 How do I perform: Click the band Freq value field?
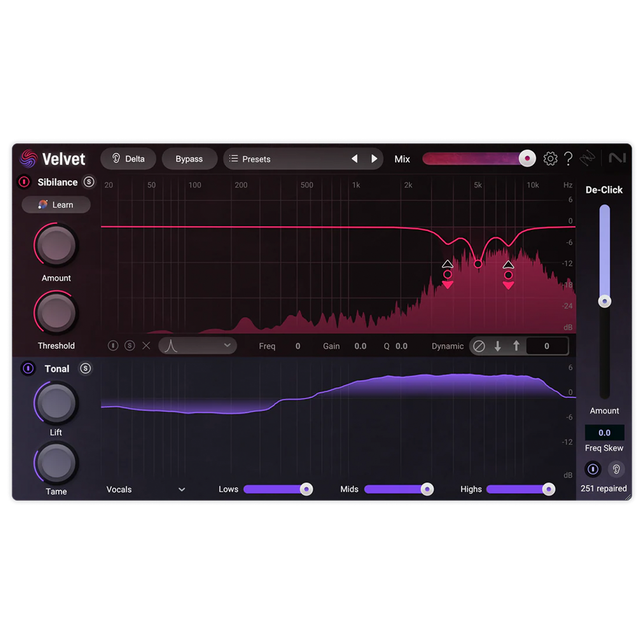click(x=298, y=346)
